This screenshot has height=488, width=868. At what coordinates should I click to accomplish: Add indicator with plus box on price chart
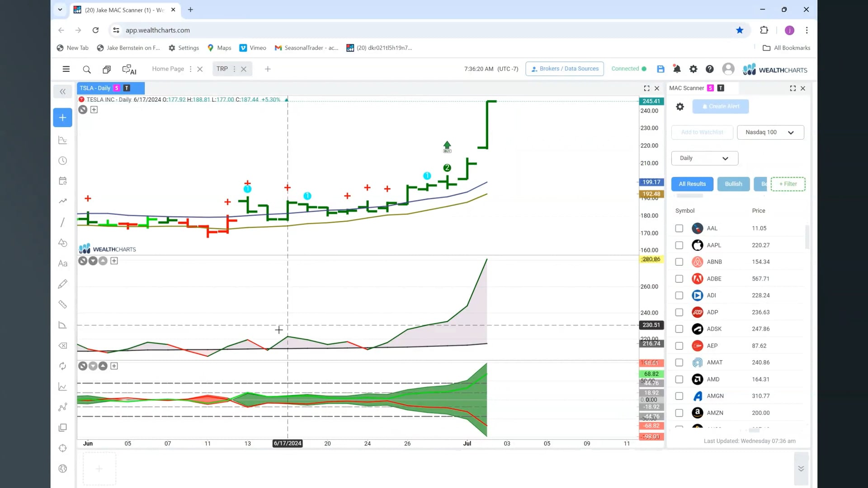[94, 109]
